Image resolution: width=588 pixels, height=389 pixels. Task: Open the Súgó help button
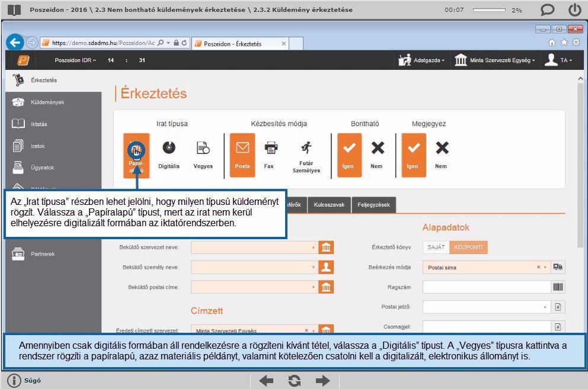(24, 380)
